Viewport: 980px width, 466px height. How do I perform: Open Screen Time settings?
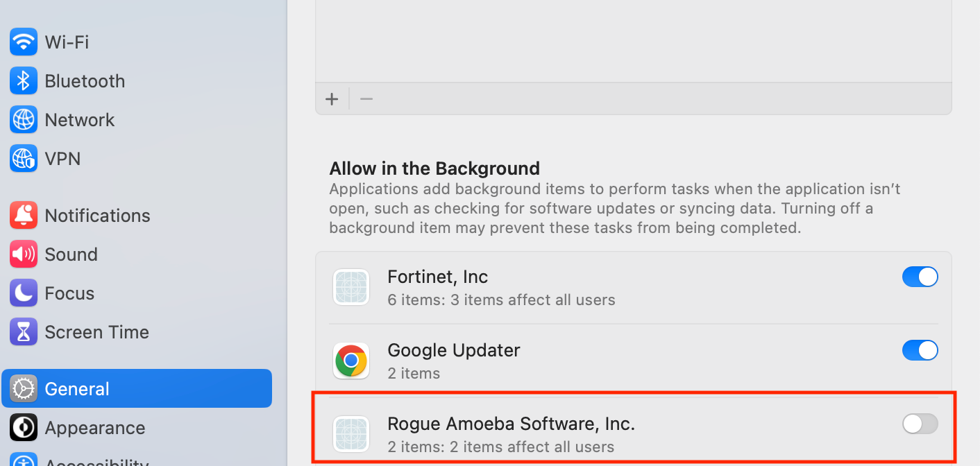pyautogui.click(x=137, y=332)
